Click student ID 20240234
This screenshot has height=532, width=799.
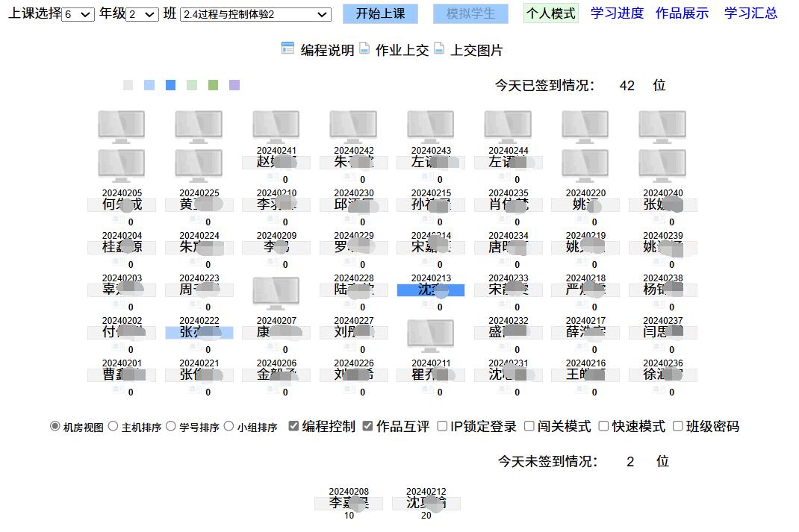(x=509, y=236)
